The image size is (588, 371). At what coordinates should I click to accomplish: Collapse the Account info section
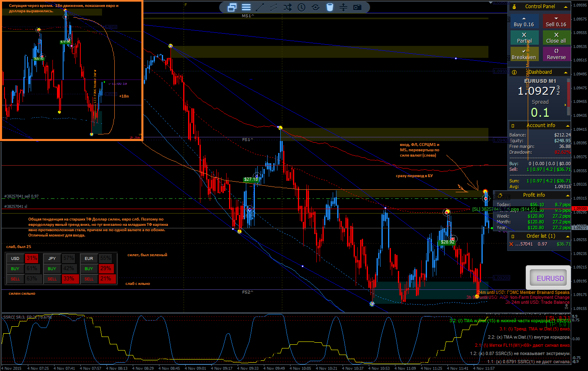(568, 126)
